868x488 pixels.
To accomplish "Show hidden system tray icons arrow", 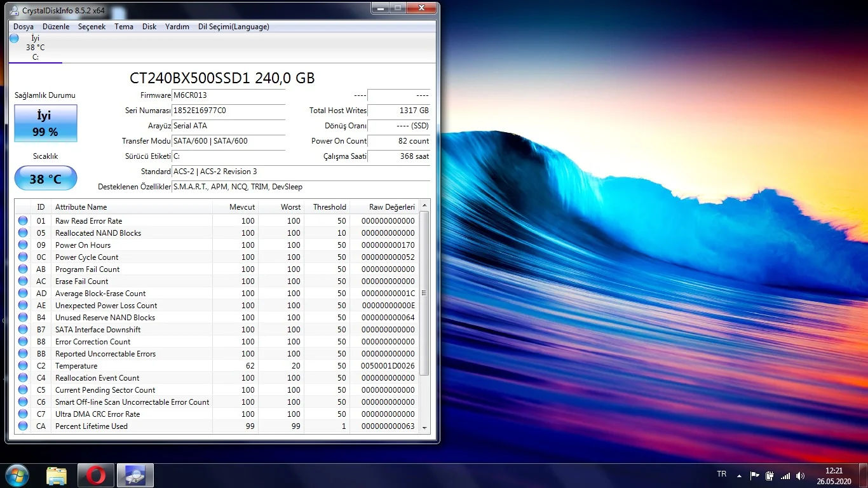I will coord(739,476).
